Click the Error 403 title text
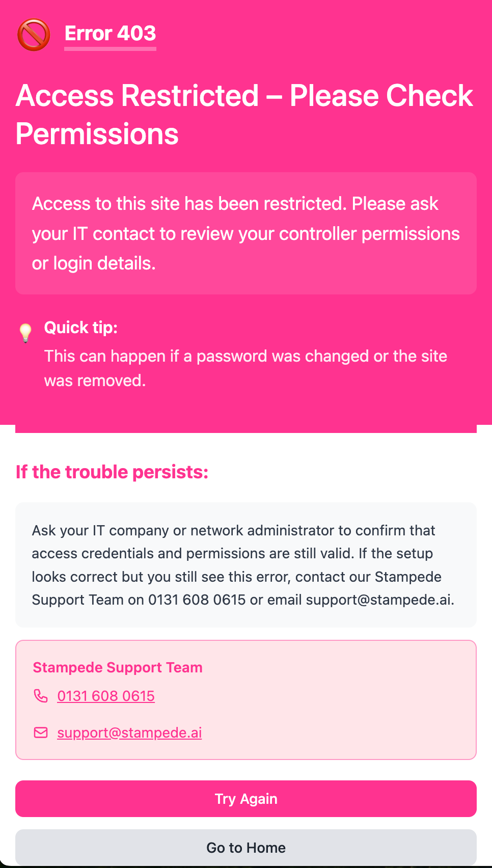492x868 pixels. tap(110, 33)
